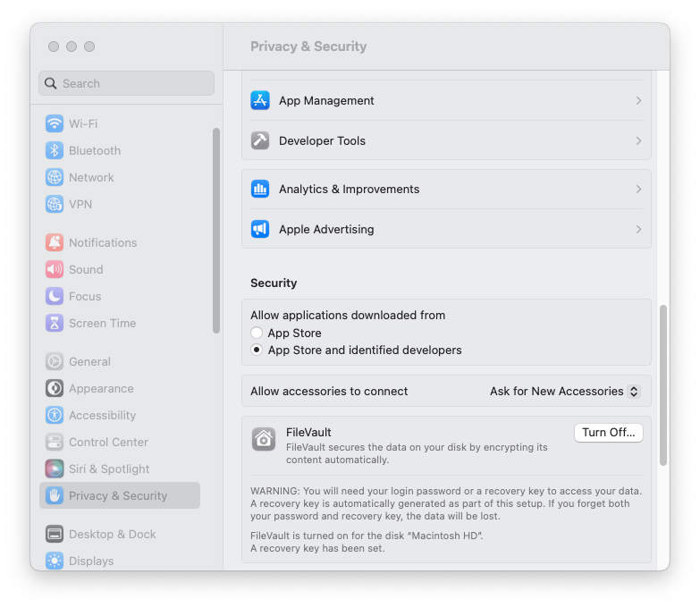The image size is (700, 608).
Task: Click the FileVault house icon
Action: (264, 439)
